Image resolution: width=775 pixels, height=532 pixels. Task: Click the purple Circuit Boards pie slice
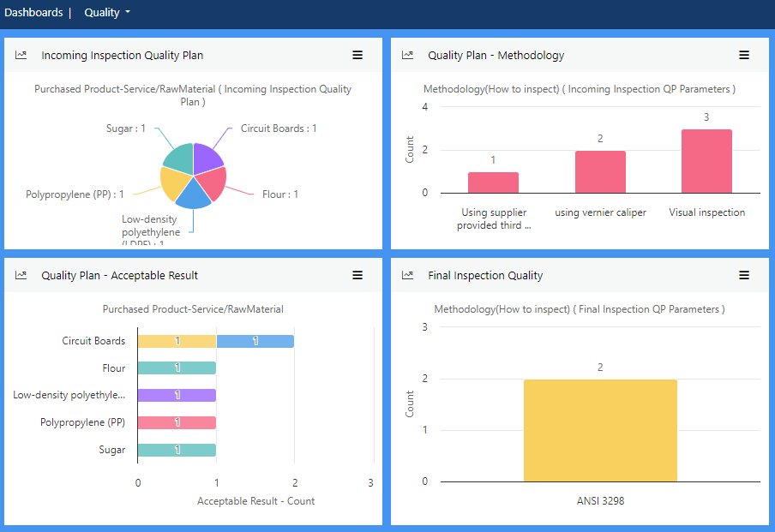(x=206, y=158)
